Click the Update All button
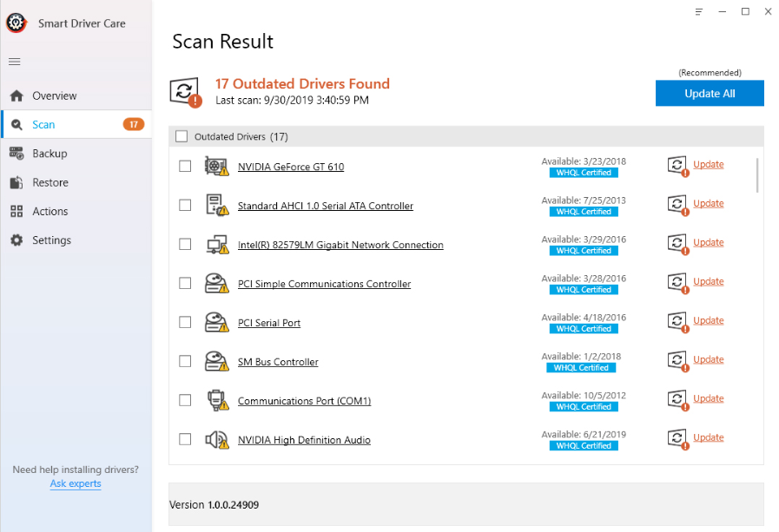Screen dimensions: 779x532 [x=710, y=94]
